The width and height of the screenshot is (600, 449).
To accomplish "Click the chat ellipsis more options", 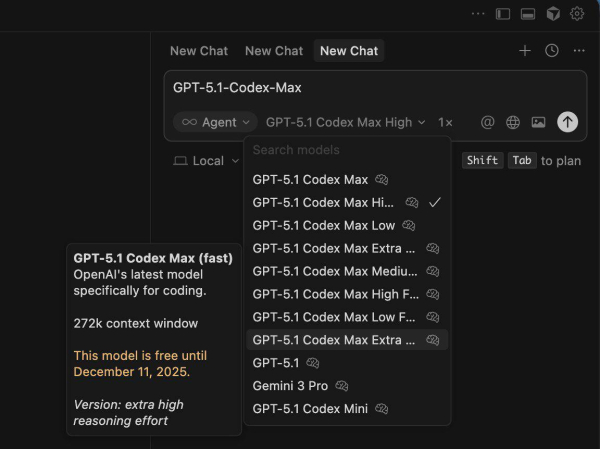I will coord(579,51).
